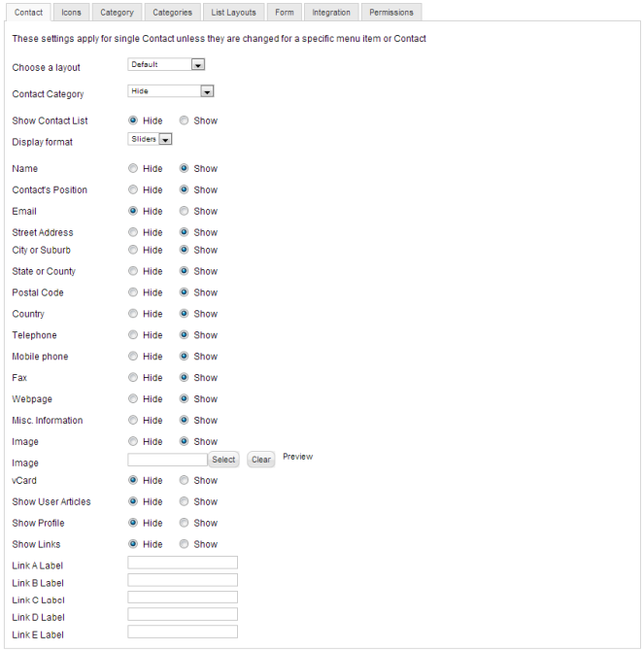Enable Show for vCard
The width and height of the screenshot is (644, 651).
[185, 480]
